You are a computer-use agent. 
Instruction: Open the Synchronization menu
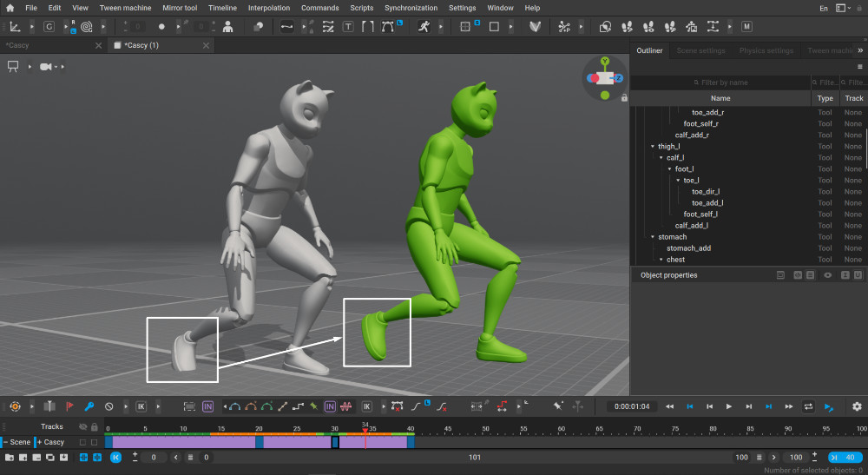(411, 8)
